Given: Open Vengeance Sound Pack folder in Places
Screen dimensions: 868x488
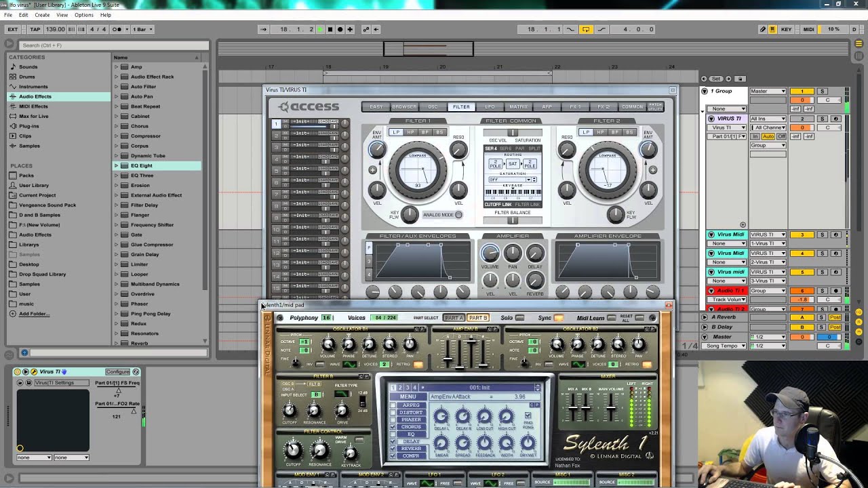Looking at the screenshot, I should tap(47, 205).
